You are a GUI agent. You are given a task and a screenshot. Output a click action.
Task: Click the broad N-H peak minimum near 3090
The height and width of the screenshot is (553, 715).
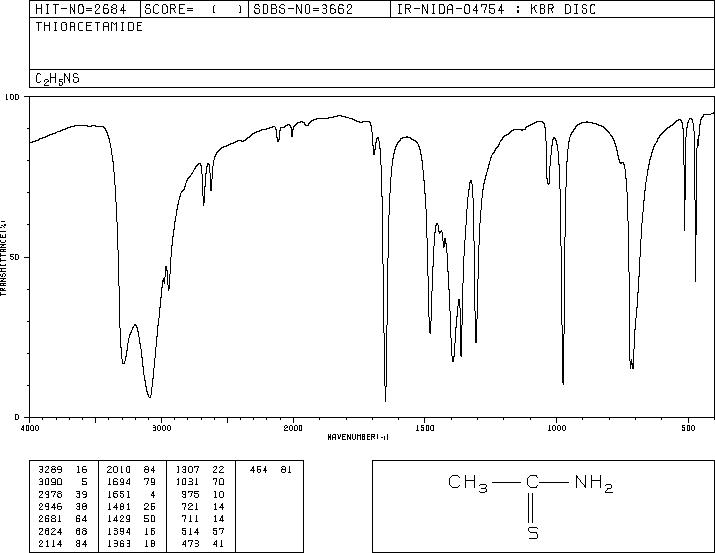pyautogui.click(x=150, y=397)
